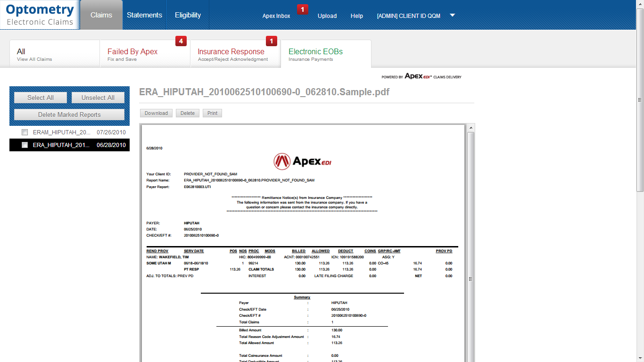This screenshot has height=362, width=644.
Task: Switch to Insurance Response tab
Action: pos(235,54)
